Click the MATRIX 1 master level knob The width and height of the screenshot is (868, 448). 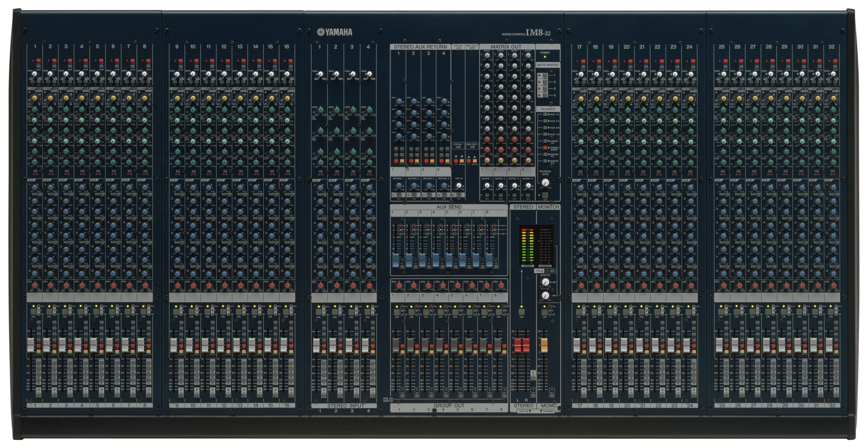coord(487,186)
